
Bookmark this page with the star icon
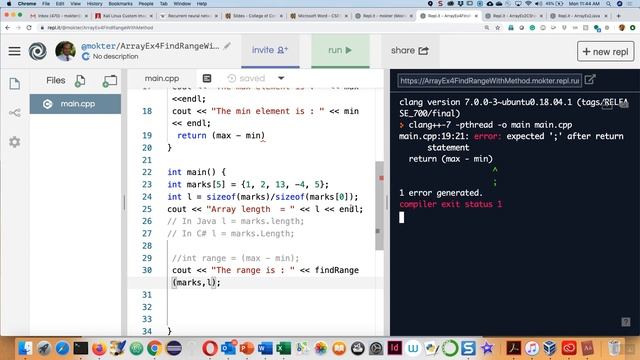click(x=498, y=28)
